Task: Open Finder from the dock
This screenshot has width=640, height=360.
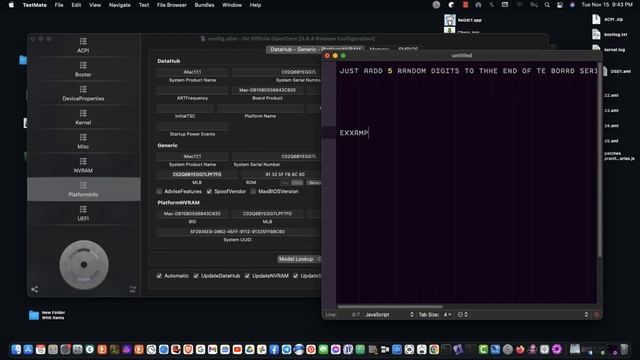Action: pos(16,349)
